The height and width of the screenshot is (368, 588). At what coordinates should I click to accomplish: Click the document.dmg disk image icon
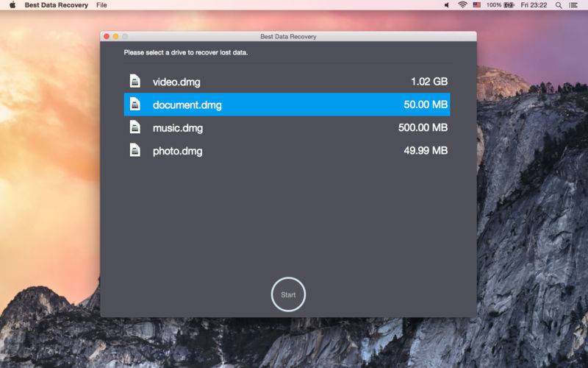pos(135,104)
